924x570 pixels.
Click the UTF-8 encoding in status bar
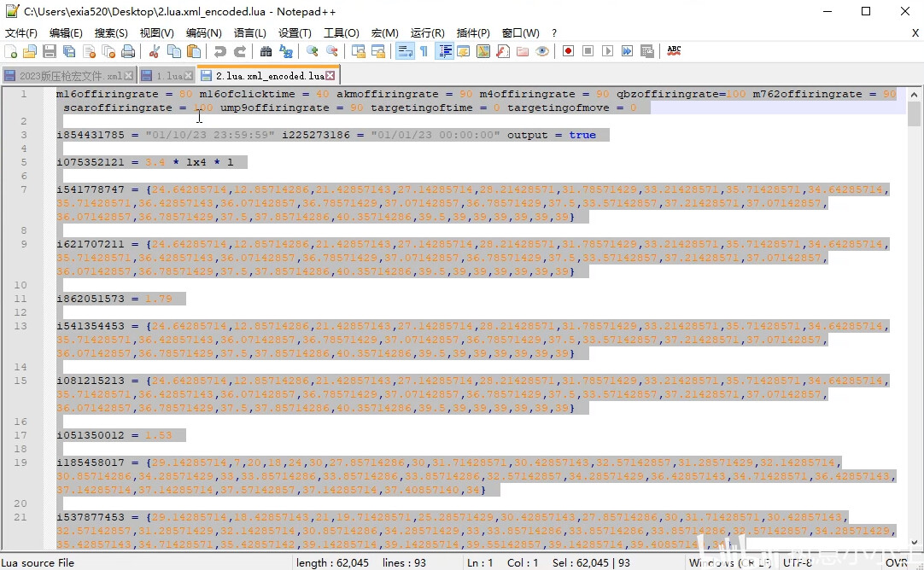798,563
